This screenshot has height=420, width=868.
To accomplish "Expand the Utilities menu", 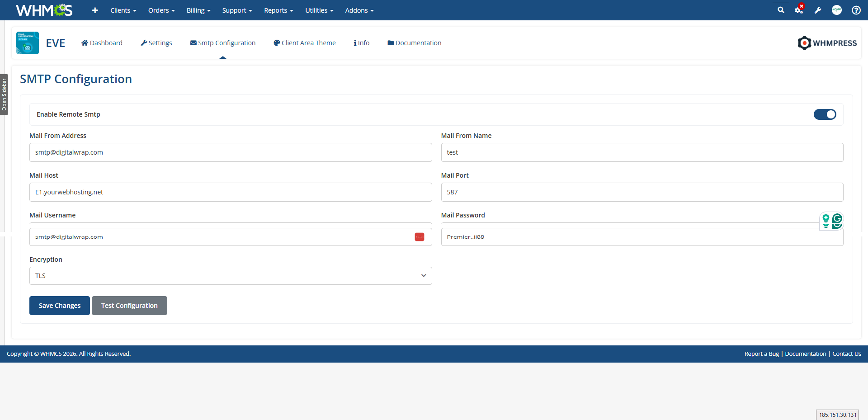I will coord(319,10).
